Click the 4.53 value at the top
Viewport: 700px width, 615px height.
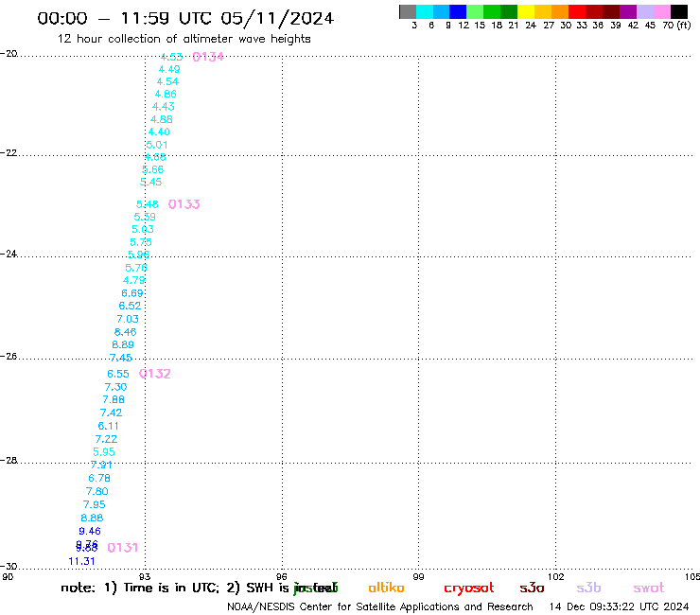(x=171, y=57)
